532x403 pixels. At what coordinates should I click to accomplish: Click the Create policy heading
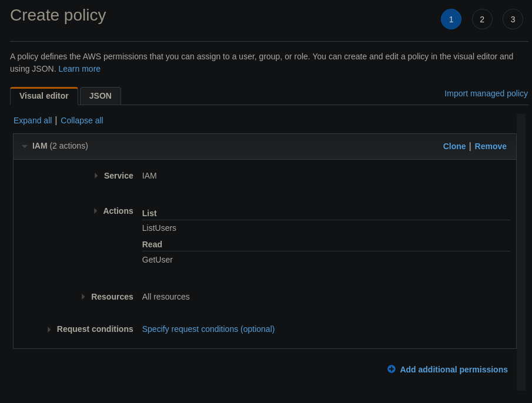[58, 16]
